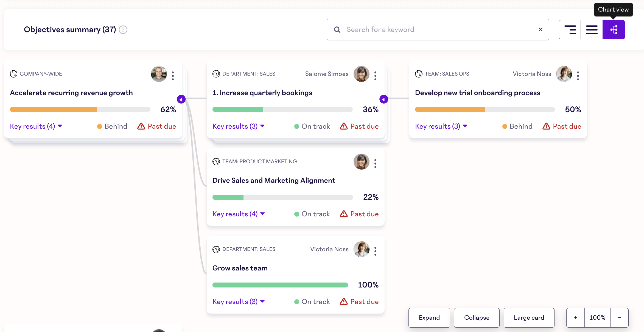Expand Key results (4) for Drive Sales alignment
This screenshot has width=644, height=332.
[x=238, y=214]
